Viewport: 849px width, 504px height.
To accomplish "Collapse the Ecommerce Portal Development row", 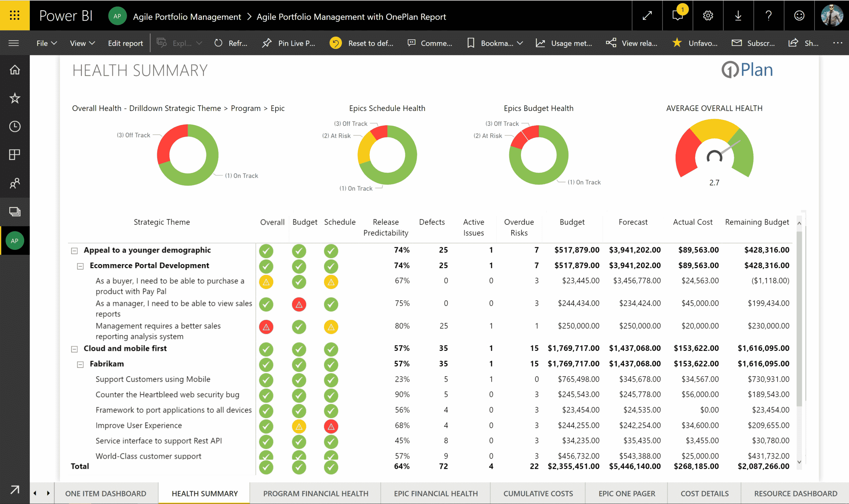I will (x=80, y=266).
